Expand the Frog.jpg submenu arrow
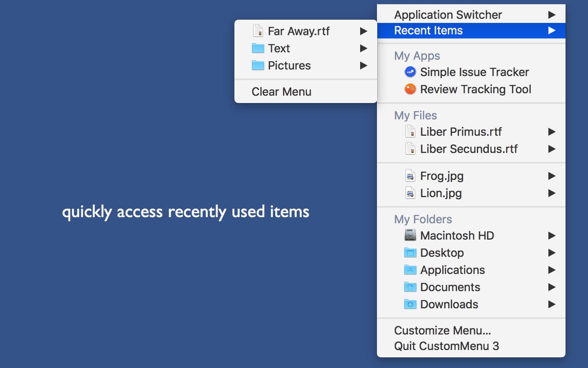588x368 pixels. 552,176
